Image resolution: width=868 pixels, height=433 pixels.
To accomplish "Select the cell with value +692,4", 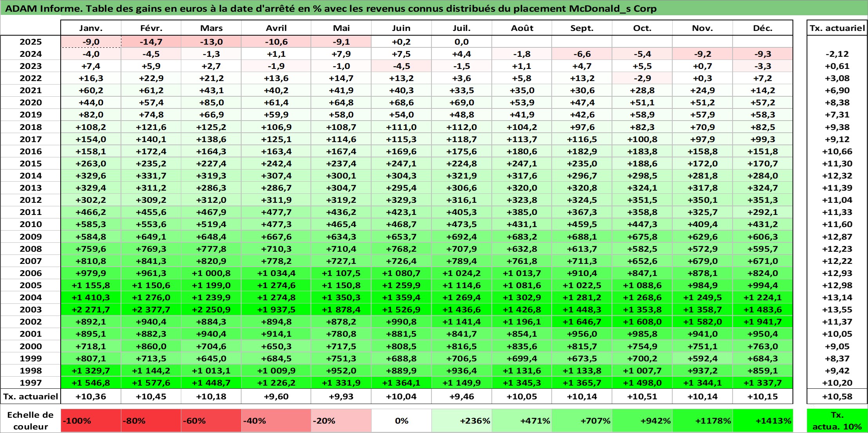I will coord(462,237).
